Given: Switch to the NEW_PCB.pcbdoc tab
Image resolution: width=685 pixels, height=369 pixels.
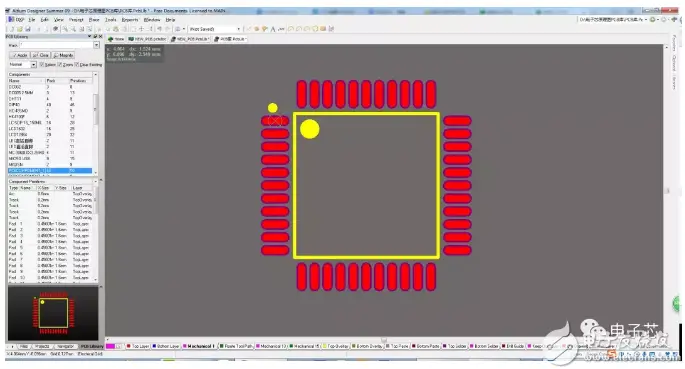Looking at the screenshot, I should [x=147, y=39].
